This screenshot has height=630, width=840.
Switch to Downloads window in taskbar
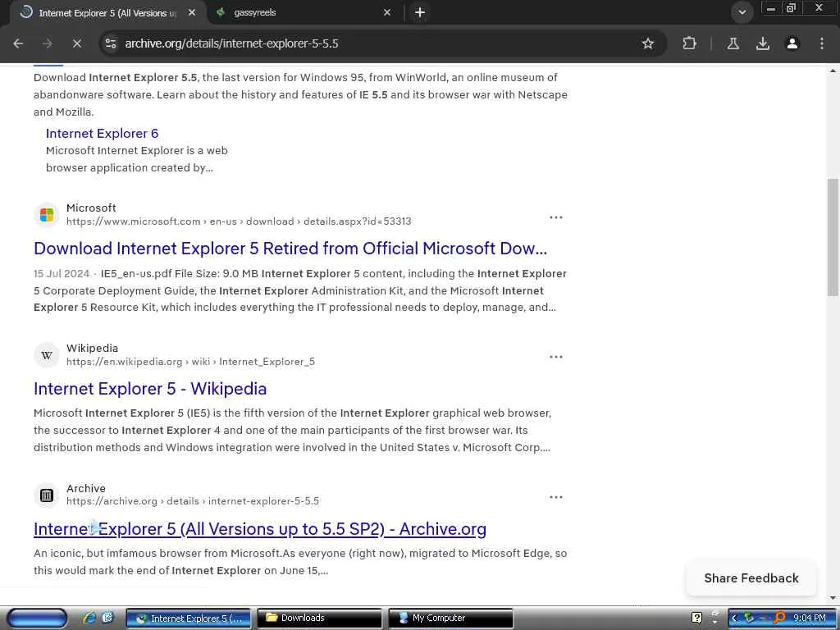pyautogui.click(x=319, y=619)
